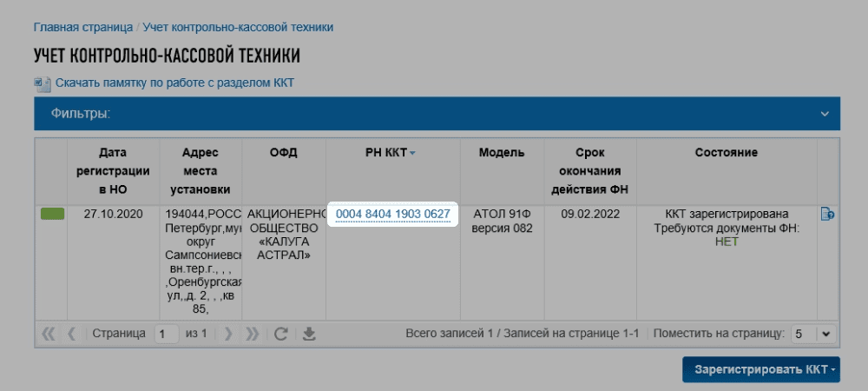868x391 pixels.
Task: Open records-per-page dropdown showing 5
Action: tap(814, 334)
